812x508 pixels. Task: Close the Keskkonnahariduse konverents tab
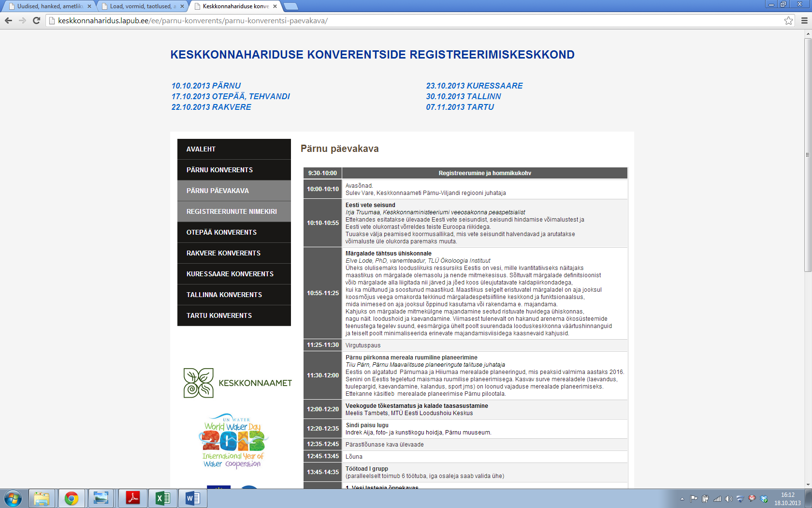click(275, 6)
